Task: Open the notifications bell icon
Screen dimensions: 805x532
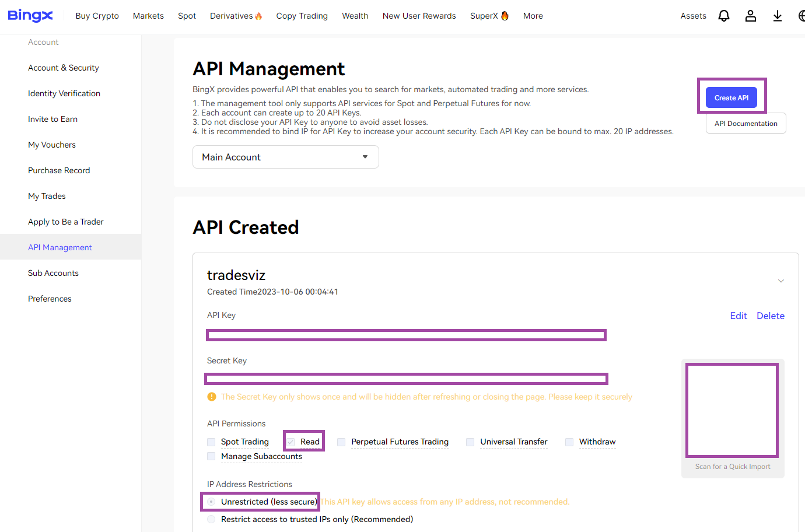Action: [724, 16]
